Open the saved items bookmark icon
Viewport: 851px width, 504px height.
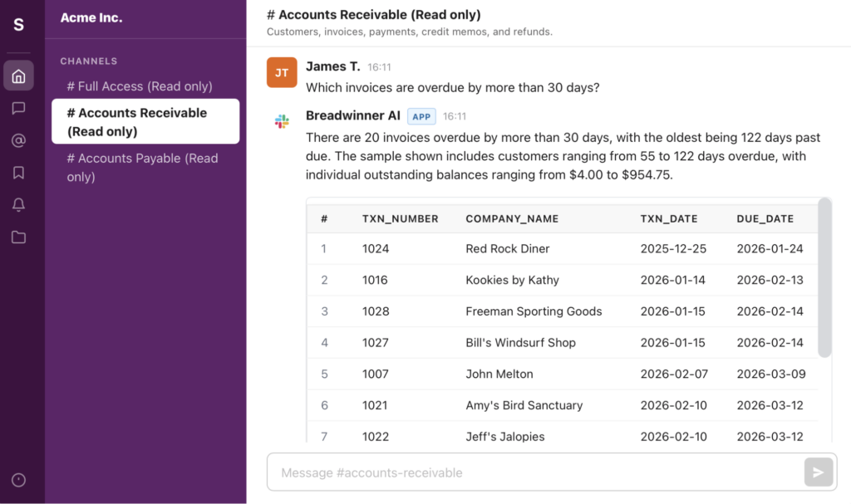(x=18, y=173)
